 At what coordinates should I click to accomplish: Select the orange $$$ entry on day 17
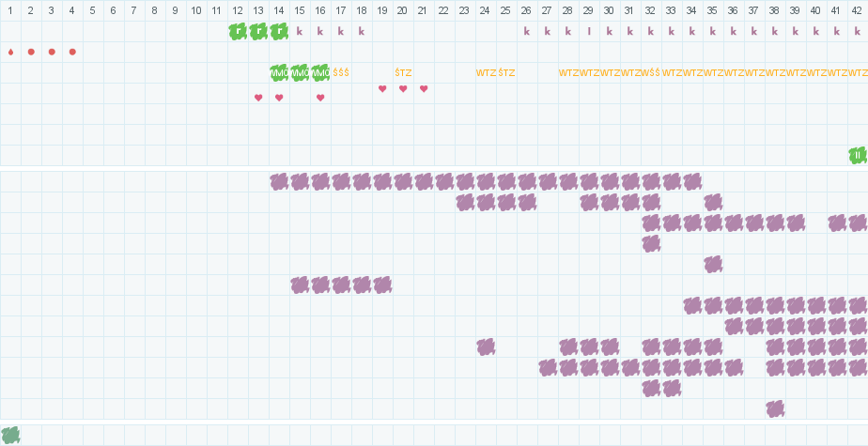341,72
